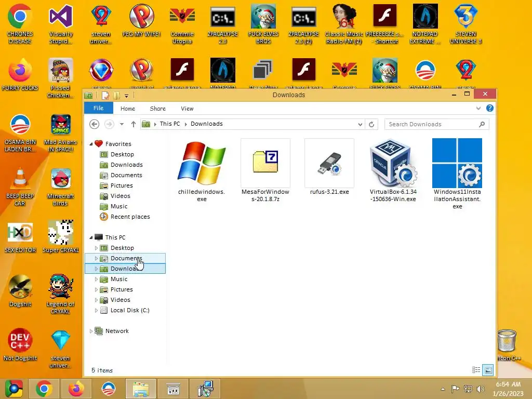The width and height of the screenshot is (532, 399).
Task: Open Action Center flag tray icon
Action: pos(455,389)
